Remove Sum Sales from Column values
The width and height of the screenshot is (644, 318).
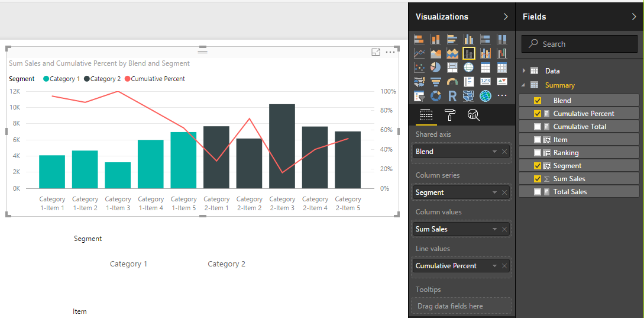[504, 229]
